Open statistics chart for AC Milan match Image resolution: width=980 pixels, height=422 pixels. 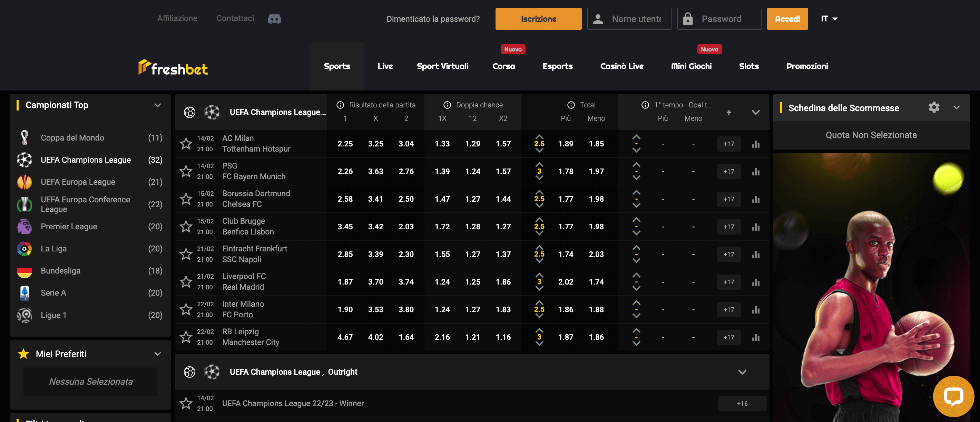pyautogui.click(x=756, y=144)
